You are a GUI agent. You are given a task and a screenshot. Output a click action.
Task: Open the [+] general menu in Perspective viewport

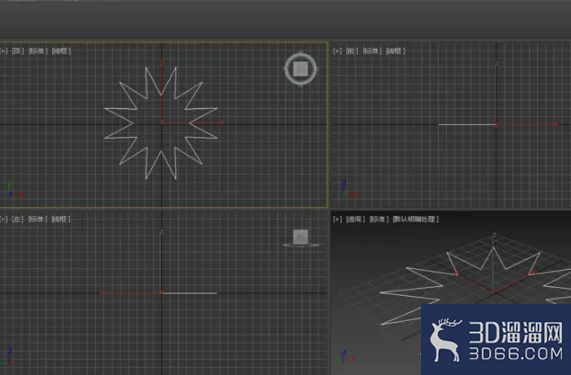point(337,219)
